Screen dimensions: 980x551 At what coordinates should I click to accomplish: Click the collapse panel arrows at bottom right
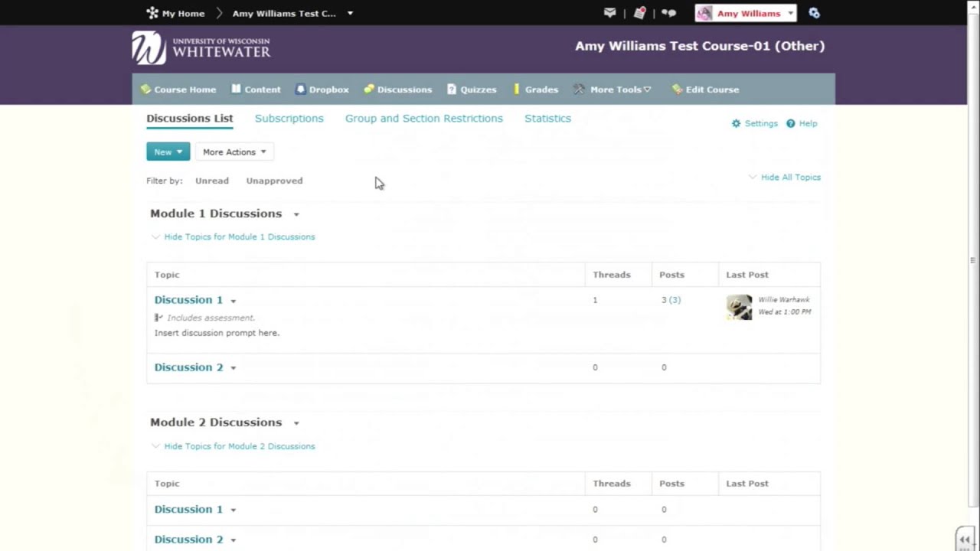965,540
